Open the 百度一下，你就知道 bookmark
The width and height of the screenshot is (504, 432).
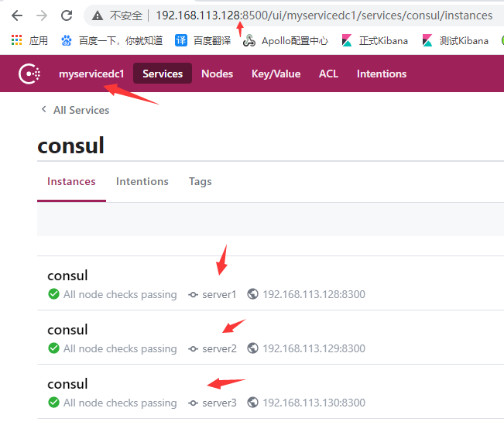tap(111, 40)
